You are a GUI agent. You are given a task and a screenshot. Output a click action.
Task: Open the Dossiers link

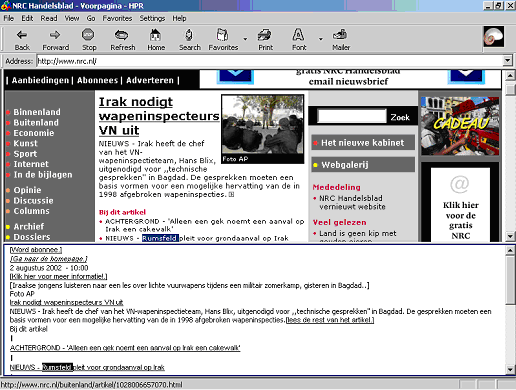point(32,237)
